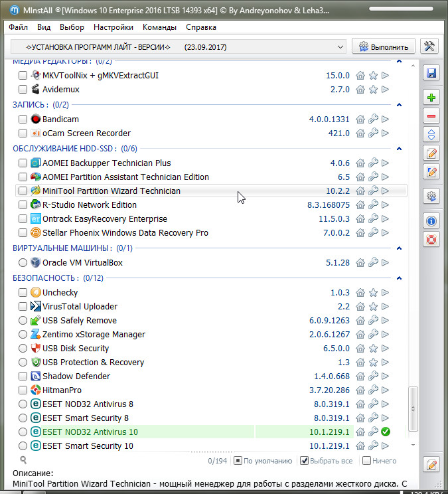Collapse the 'БЕЗОПАСНОСТЬ' section arrow
Viewport: 448px width, 494px height.
pos(399,278)
